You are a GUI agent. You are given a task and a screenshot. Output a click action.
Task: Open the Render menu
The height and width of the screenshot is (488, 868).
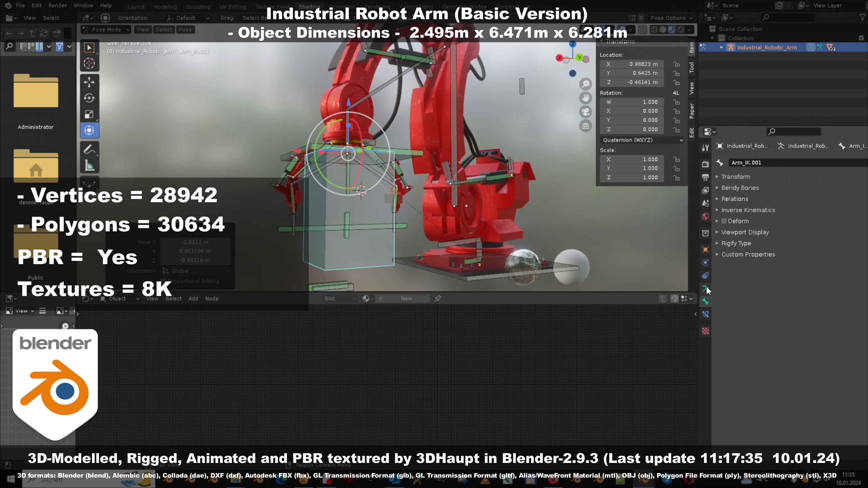(58, 5)
